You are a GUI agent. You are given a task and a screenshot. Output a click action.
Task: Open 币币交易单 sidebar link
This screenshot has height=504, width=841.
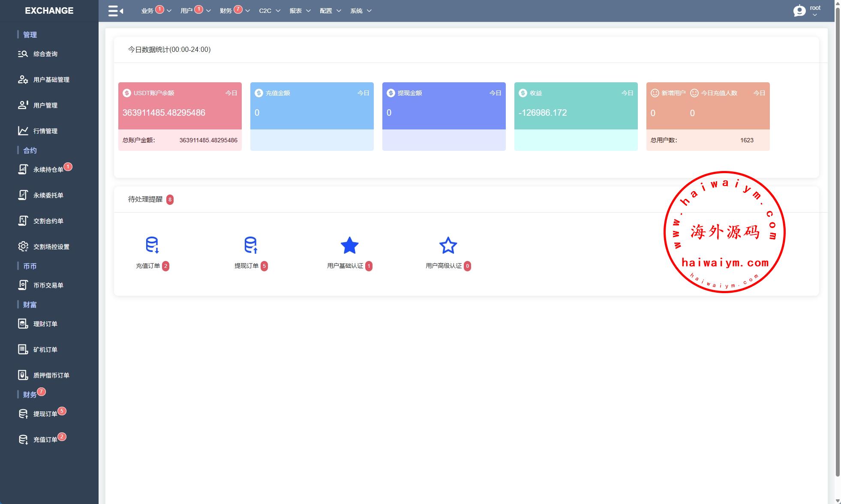(x=48, y=285)
